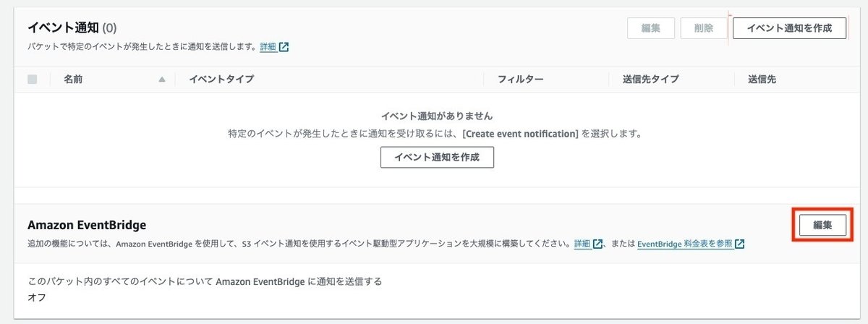Open 詳細 link in the EventBridge description
This screenshot has height=324, width=868.
[582, 244]
